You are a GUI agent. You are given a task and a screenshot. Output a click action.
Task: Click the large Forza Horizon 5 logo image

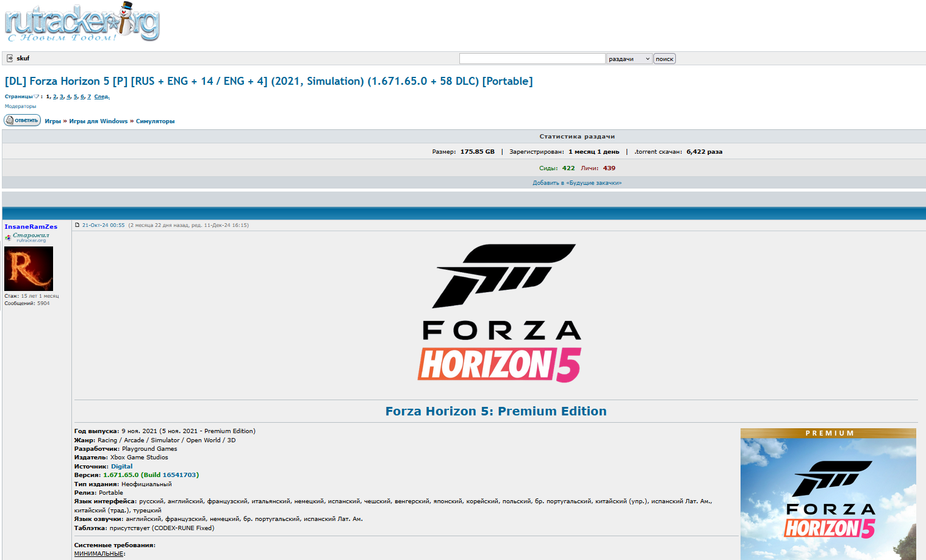pyautogui.click(x=500, y=314)
